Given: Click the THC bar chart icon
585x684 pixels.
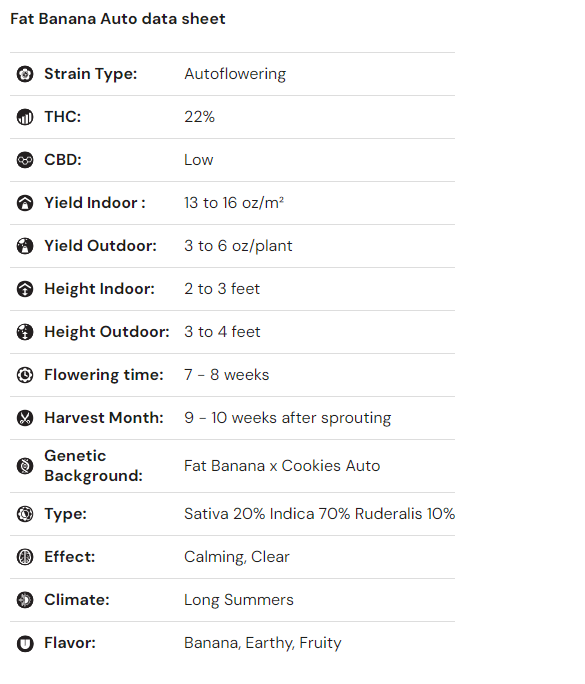Looking at the screenshot, I should (25, 117).
